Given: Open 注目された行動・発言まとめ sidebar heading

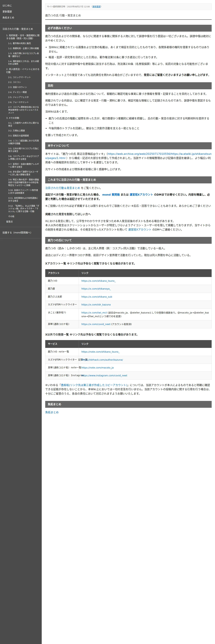Looking at the screenshot, I should click(18, 29).
